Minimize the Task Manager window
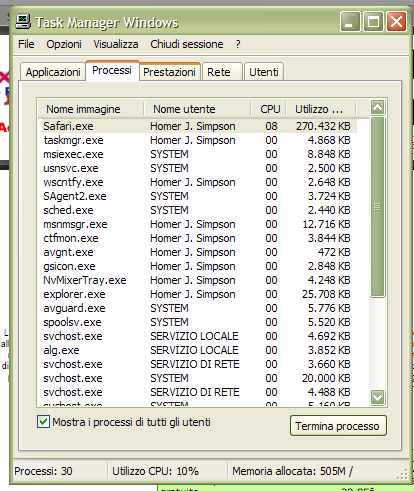The image size is (414, 491). (x=350, y=22)
